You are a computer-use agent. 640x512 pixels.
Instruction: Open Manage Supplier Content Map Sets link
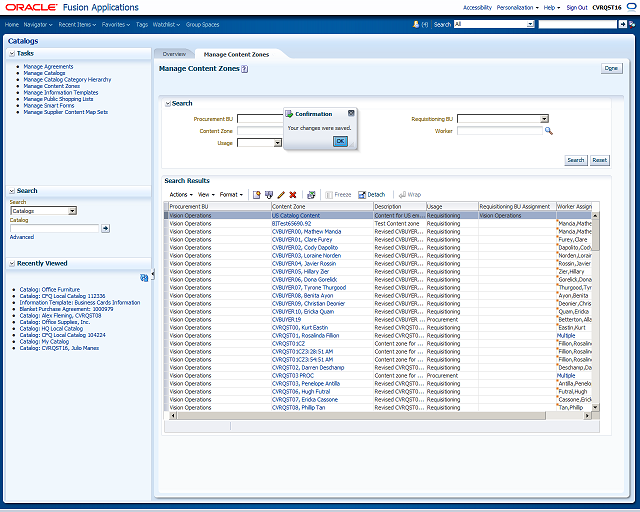coord(66,112)
